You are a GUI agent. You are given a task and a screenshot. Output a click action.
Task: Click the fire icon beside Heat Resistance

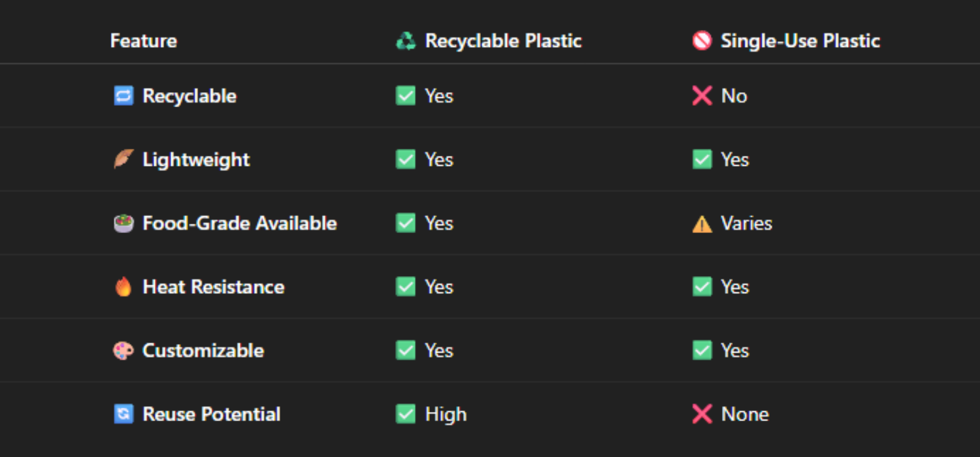[123, 287]
